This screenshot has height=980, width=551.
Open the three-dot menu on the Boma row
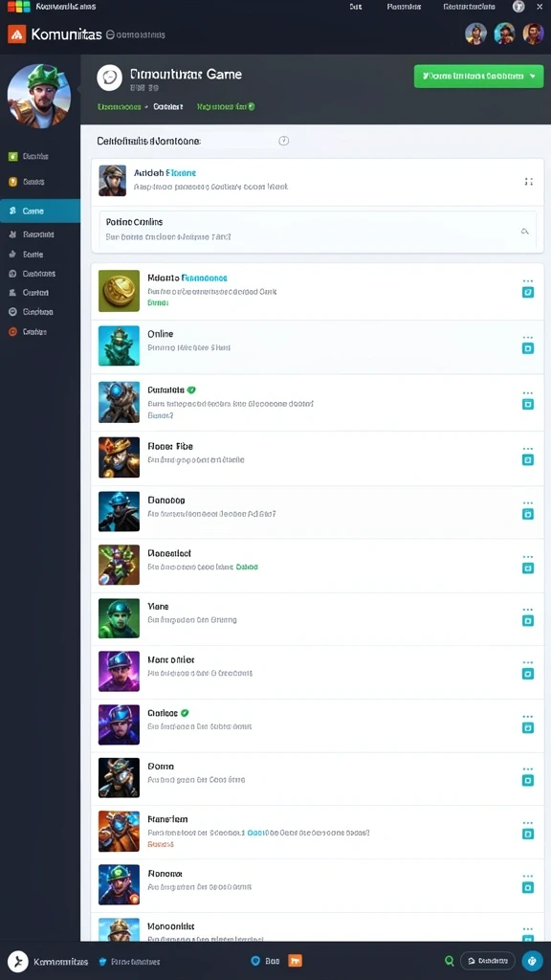pyautogui.click(x=528, y=769)
